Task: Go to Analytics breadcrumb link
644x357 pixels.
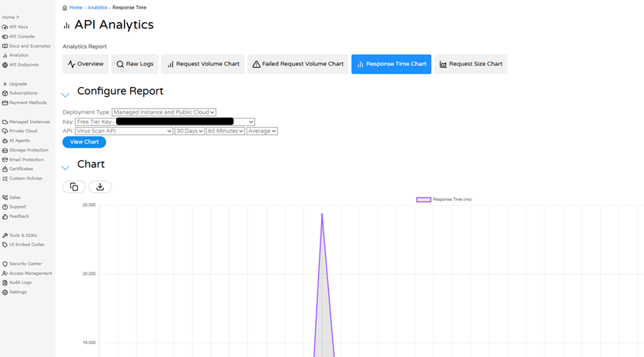Action: pos(97,8)
